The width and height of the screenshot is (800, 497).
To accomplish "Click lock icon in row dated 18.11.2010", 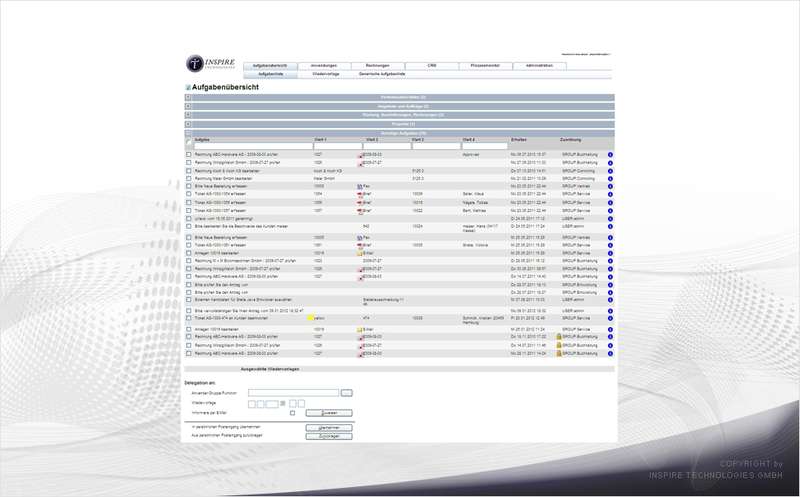I will pyautogui.click(x=559, y=337).
